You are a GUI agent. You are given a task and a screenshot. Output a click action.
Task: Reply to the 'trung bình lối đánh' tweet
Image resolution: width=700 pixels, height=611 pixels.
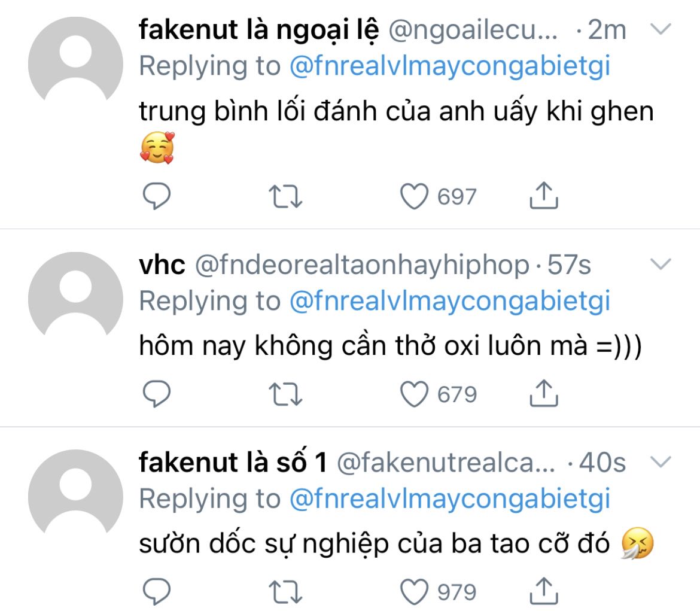[156, 196]
